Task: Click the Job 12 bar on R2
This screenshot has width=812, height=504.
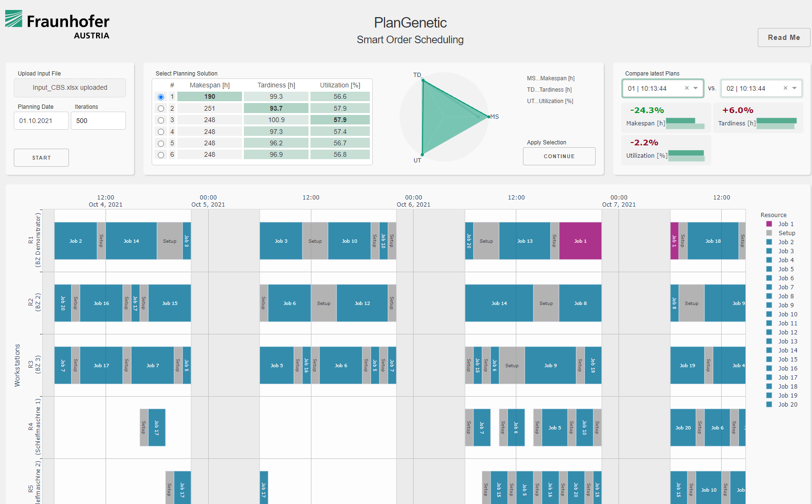Action: click(x=362, y=303)
